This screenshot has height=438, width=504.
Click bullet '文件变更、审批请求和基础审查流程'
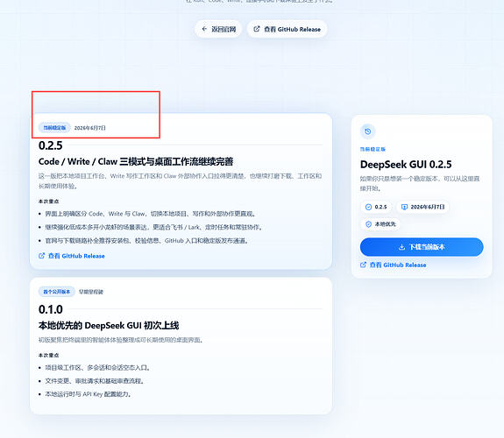[95, 381]
